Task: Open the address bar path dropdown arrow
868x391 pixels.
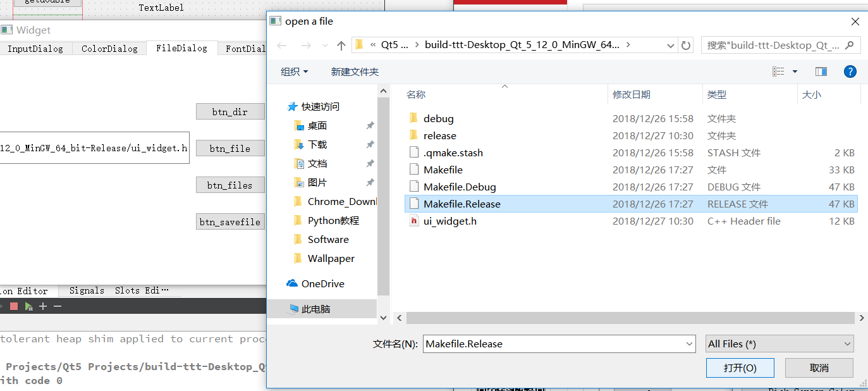Action: (x=670, y=45)
